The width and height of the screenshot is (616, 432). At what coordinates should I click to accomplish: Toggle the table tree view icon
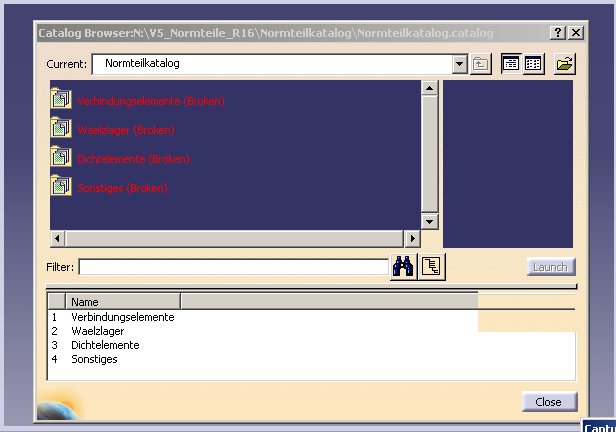pyautogui.click(x=432, y=267)
